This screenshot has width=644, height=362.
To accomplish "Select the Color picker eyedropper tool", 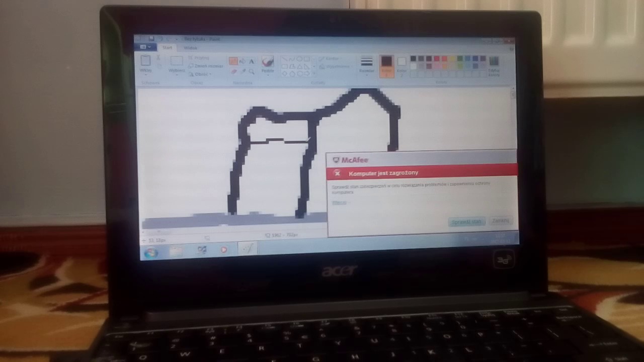I will (243, 71).
